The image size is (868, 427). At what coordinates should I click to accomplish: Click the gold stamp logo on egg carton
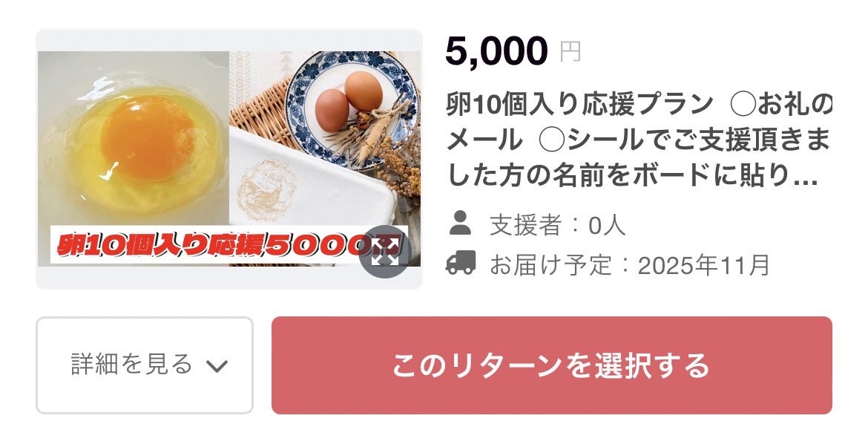click(267, 189)
